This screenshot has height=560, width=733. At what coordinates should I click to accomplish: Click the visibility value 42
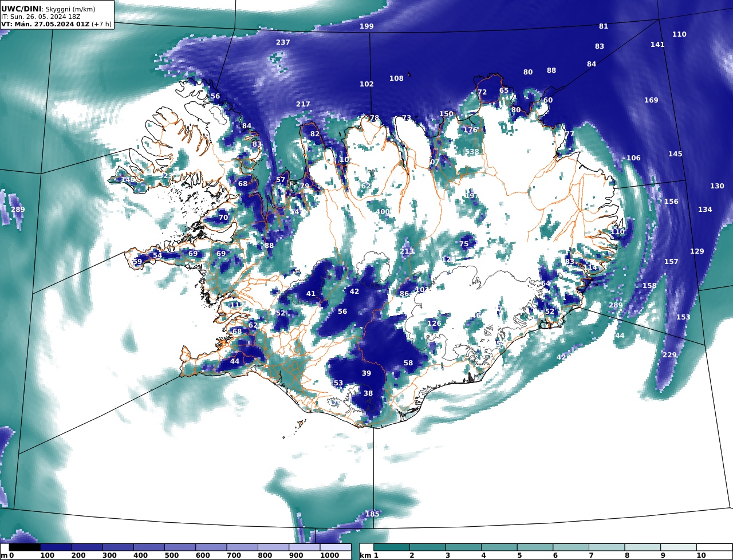click(x=354, y=291)
